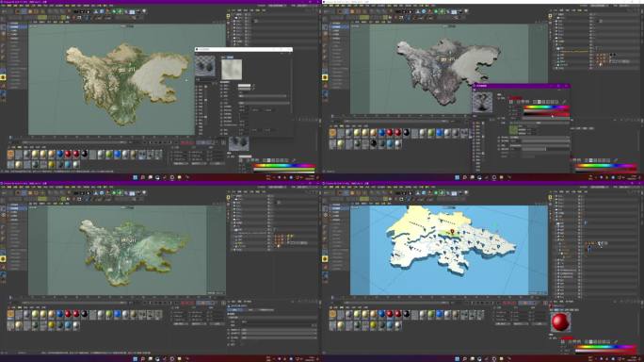Click yellow tool icon in top-left window's left palette
This screenshot has height=362, width=644.
click(3, 77)
